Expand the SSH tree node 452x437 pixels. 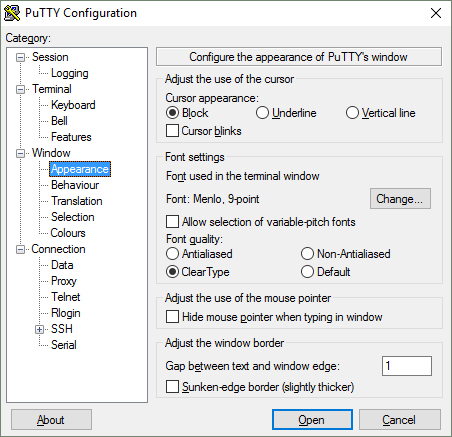coord(40,330)
